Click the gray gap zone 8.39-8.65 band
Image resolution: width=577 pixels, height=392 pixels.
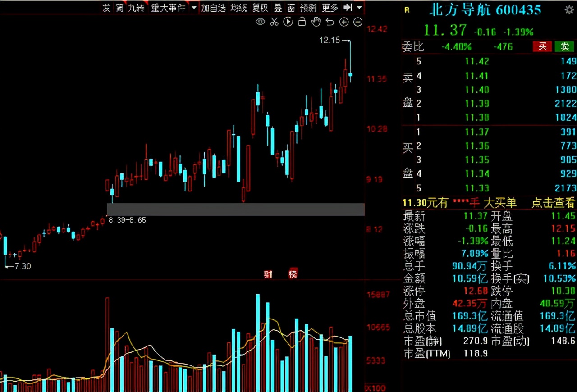coord(236,209)
